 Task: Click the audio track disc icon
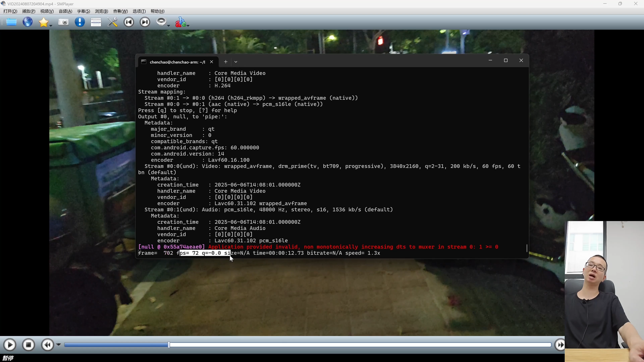pos(161,22)
